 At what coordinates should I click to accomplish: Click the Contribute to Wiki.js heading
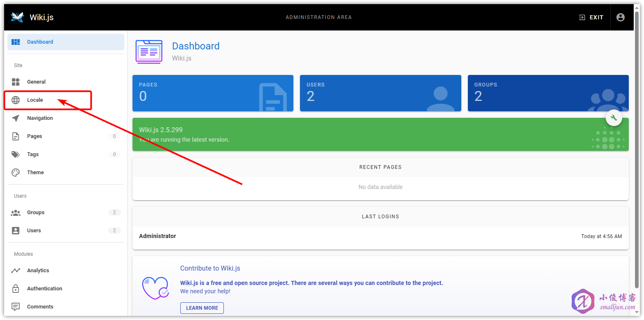click(210, 269)
